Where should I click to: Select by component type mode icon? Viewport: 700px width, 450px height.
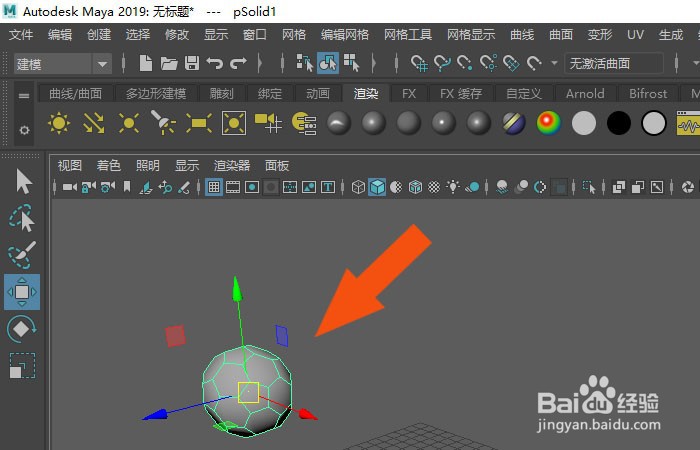(351, 63)
